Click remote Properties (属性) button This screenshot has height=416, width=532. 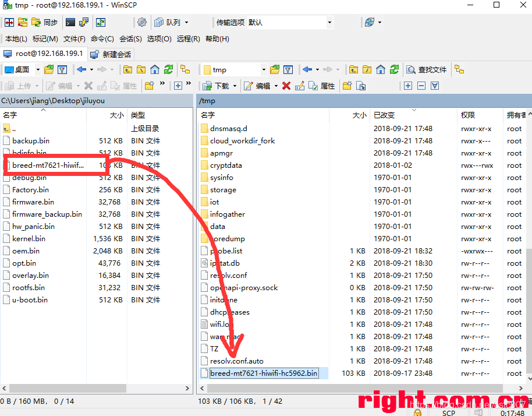click(x=322, y=86)
